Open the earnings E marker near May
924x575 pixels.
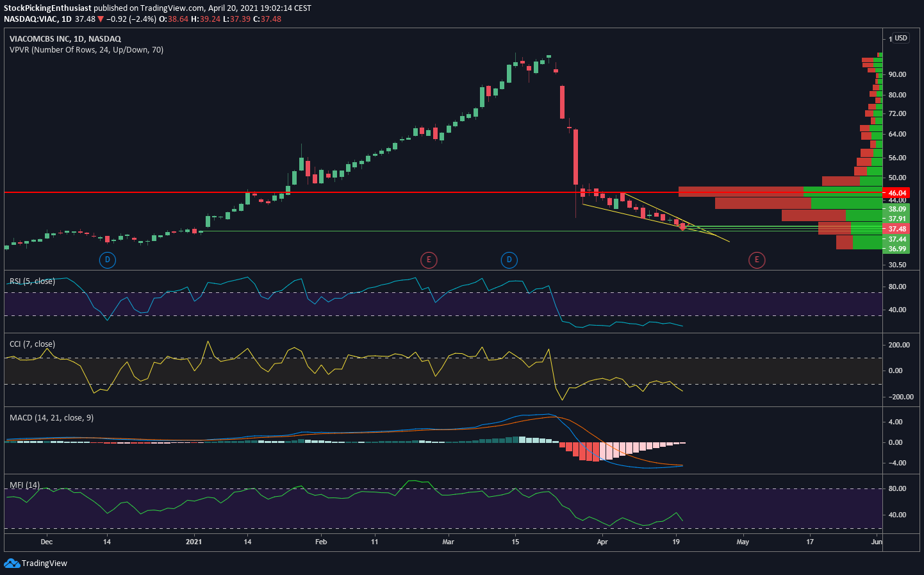(x=757, y=260)
